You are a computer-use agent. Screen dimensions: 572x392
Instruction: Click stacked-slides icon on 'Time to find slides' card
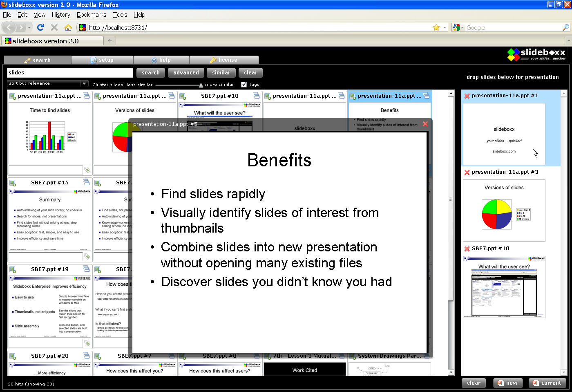click(x=86, y=96)
